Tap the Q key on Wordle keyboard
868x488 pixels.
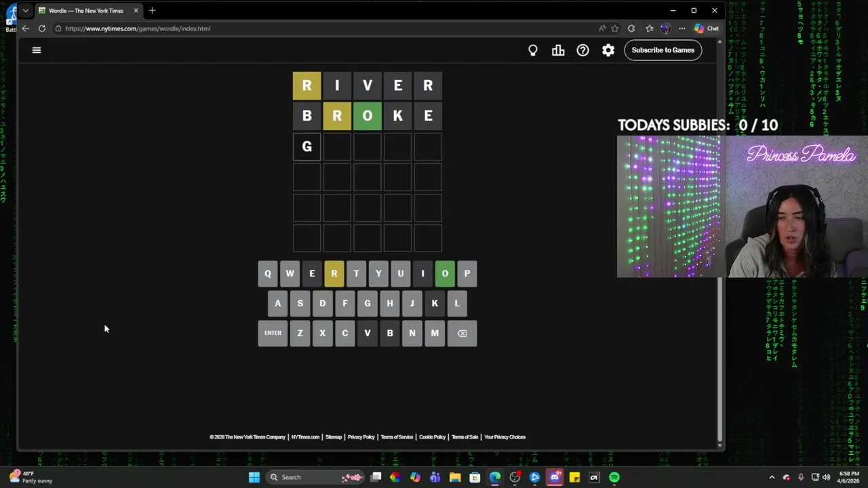[267, 274]
